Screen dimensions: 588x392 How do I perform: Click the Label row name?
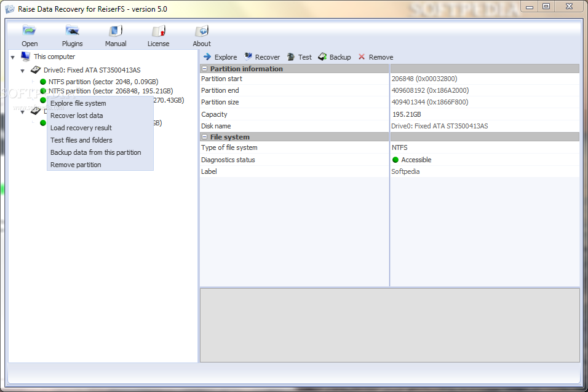point(209,171)
